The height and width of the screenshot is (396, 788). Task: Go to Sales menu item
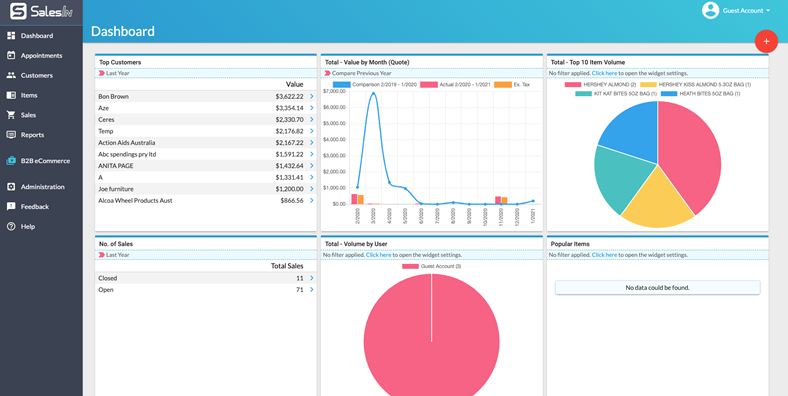(x=28, y=115)
